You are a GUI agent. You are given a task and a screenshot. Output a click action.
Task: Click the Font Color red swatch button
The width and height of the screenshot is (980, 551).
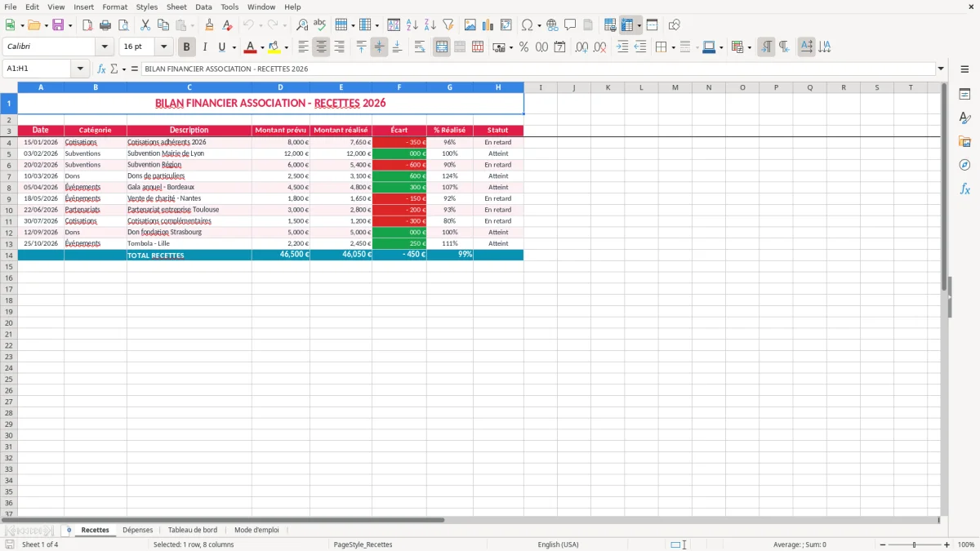(250, 47)
